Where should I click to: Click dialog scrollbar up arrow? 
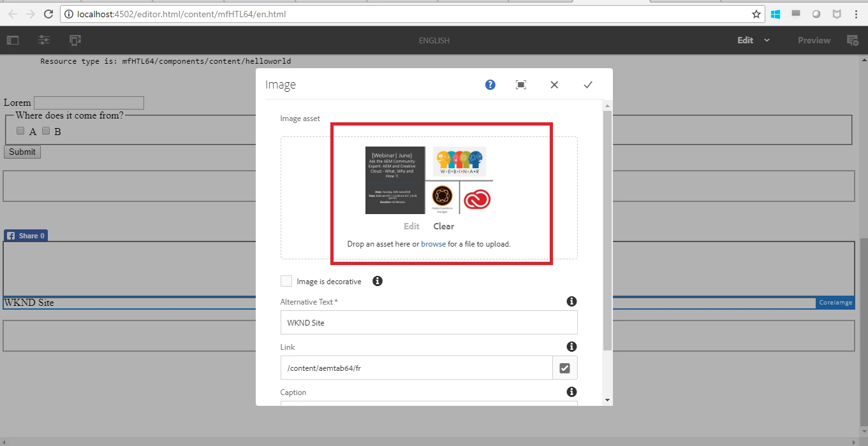(607, 105)
